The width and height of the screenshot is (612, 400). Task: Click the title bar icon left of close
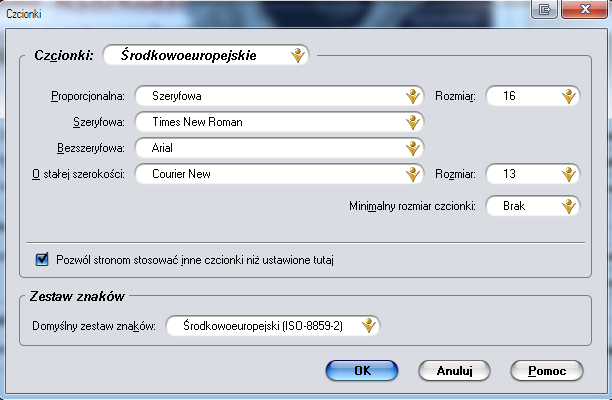click(x=545, y=9)
